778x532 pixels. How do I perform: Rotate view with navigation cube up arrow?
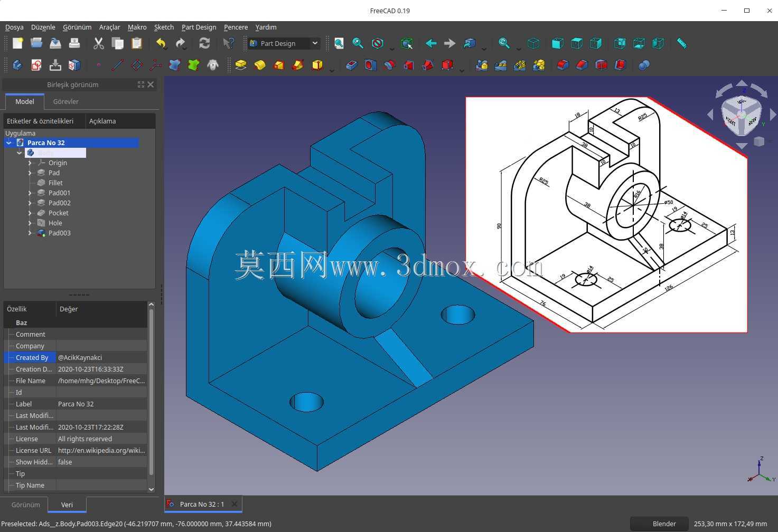[742, 83]
